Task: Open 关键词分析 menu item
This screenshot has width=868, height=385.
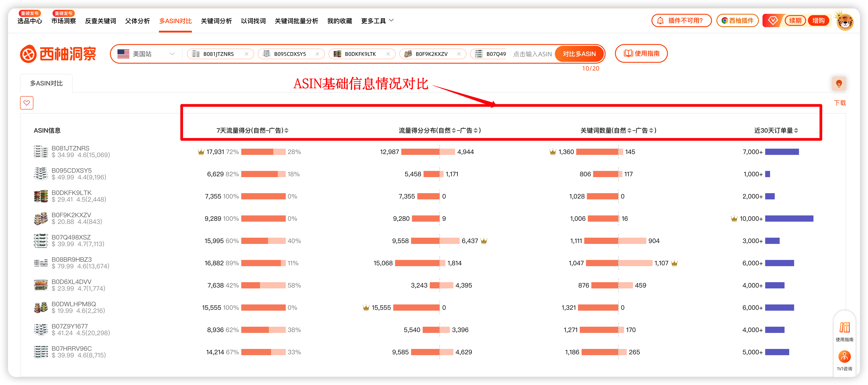Action: pos(216,21)
